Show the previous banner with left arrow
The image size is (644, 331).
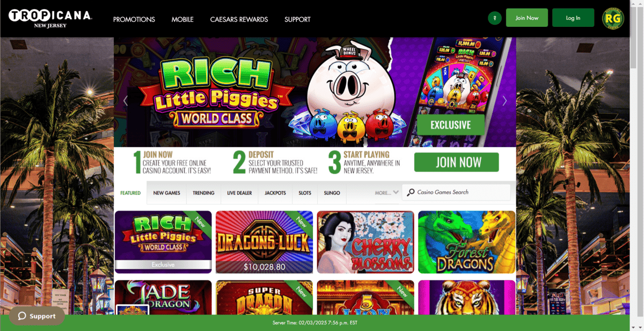(x=126, y=100)
